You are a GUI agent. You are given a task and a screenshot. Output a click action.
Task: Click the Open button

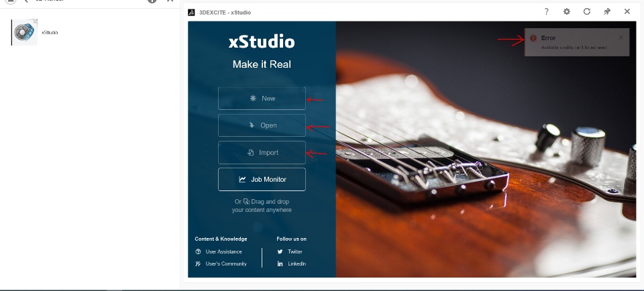point(262,125)
